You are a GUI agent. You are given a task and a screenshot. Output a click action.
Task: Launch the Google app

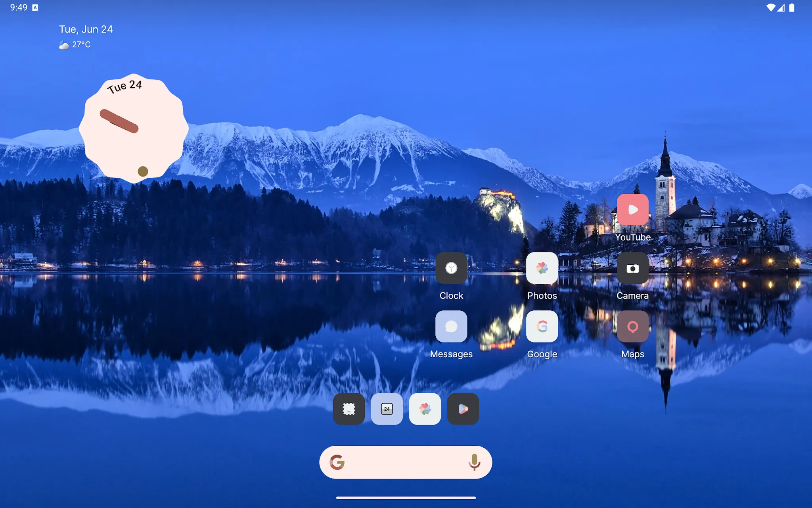point(542,327)
